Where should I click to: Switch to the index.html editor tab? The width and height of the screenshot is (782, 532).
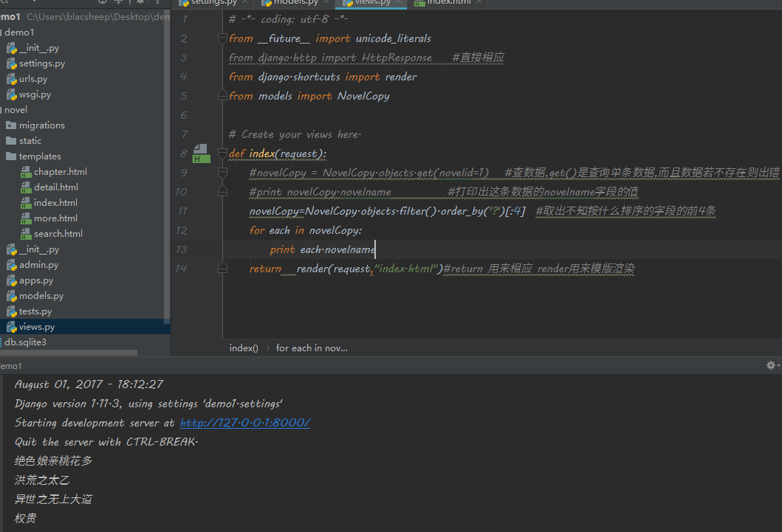(x=448, y=3)
